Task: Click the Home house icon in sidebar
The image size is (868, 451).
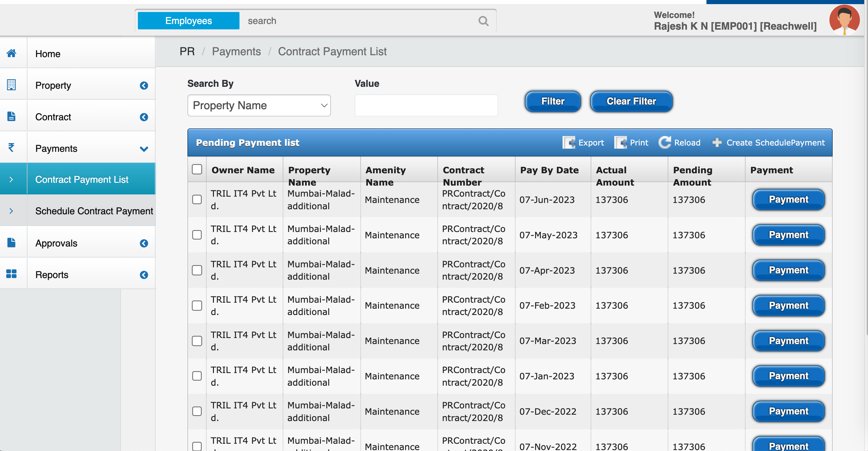Action: [x=11, y=53]
